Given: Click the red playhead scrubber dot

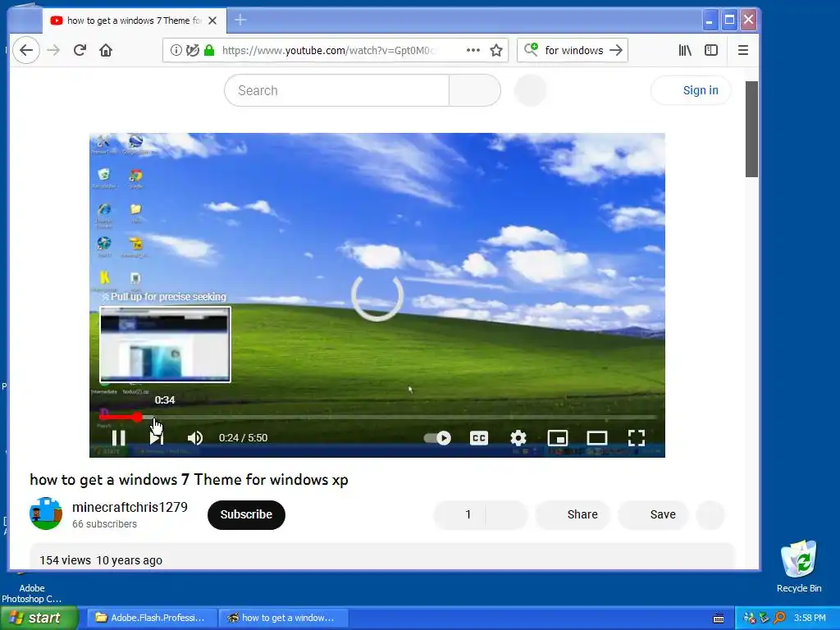Looking at the screenshot, I should (x=138, y=417).
